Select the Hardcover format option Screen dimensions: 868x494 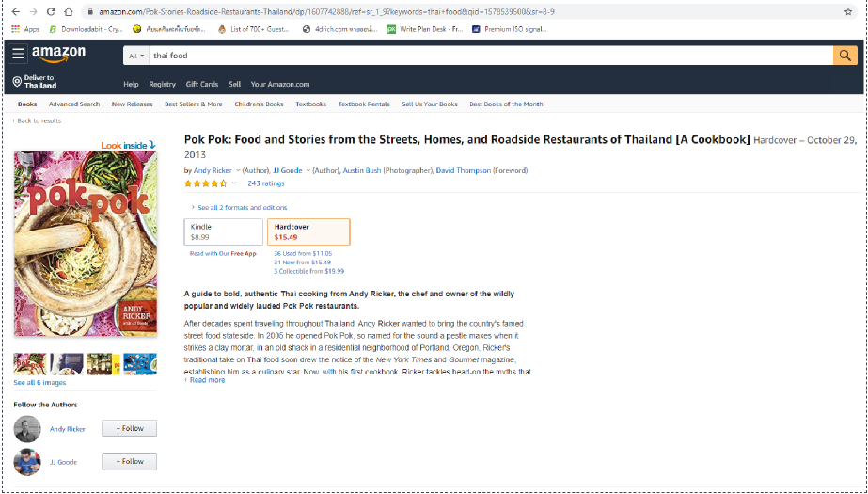click(x=308, y=231)
